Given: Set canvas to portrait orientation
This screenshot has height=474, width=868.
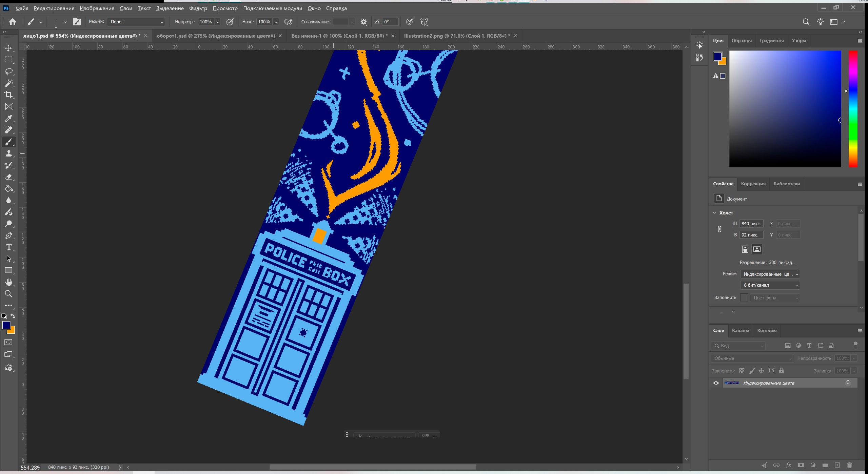Looking at the screenshot, I should (x=745, y=249).
